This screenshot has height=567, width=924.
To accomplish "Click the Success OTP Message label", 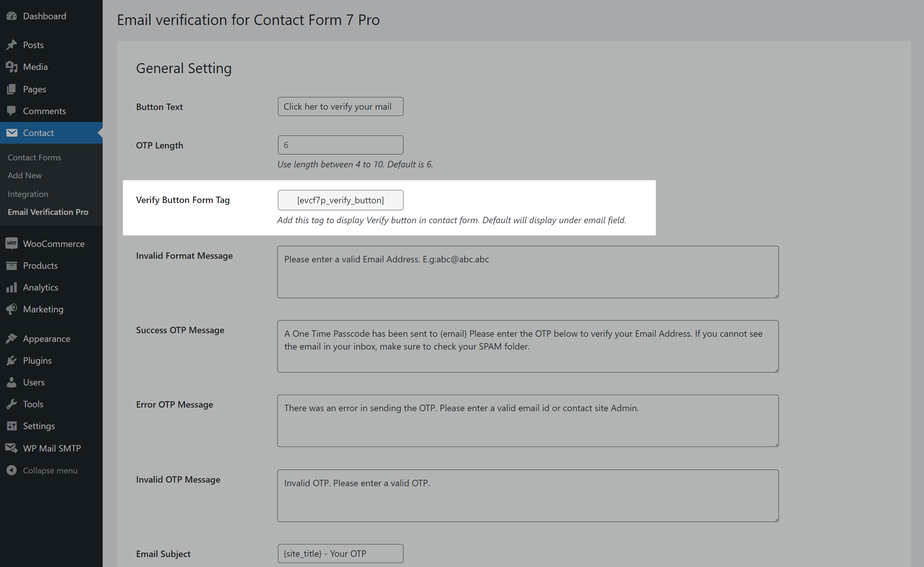I will pos(180,330).
